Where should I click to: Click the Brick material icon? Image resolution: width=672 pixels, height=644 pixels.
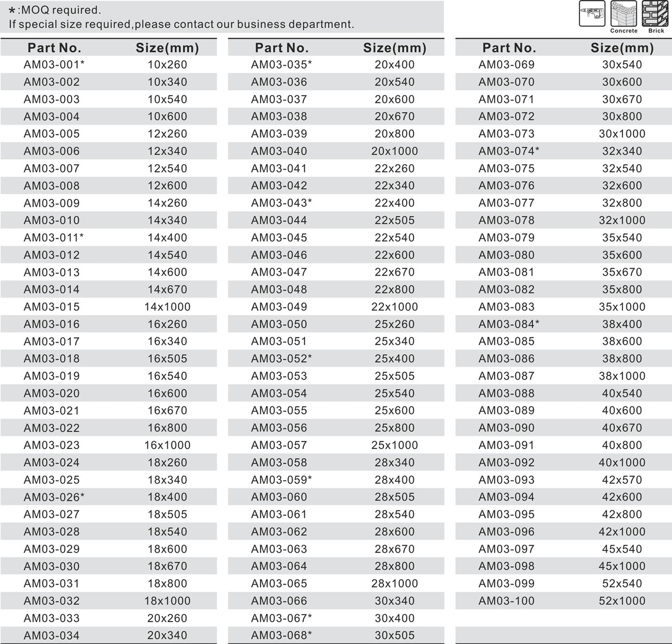656,14
